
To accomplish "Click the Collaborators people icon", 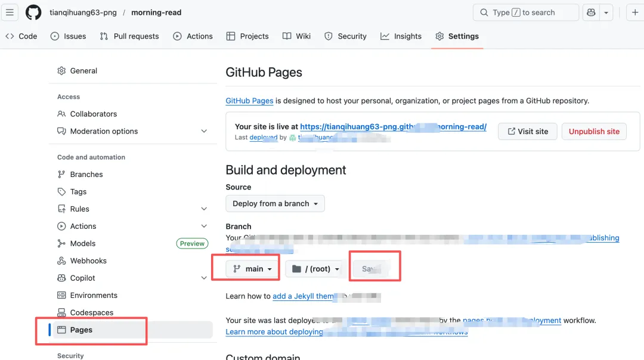I will pyautogui.click(x=61, y=114).
